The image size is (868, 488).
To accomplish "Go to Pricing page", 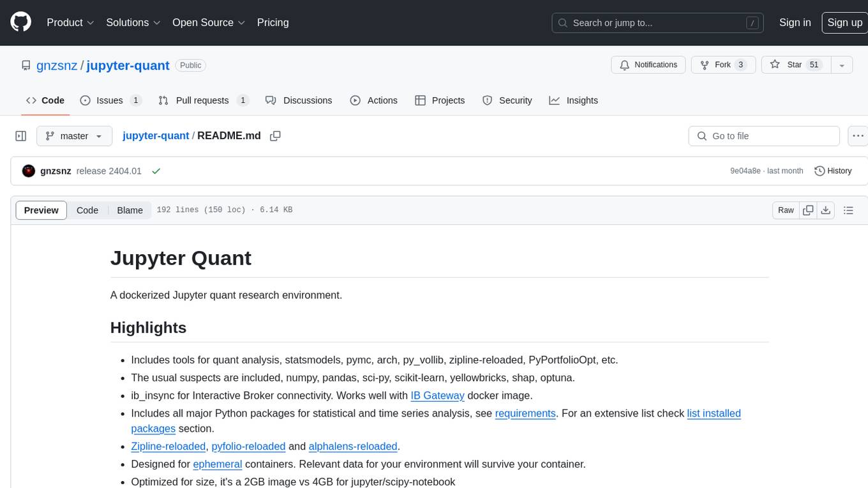I will 273,22.
